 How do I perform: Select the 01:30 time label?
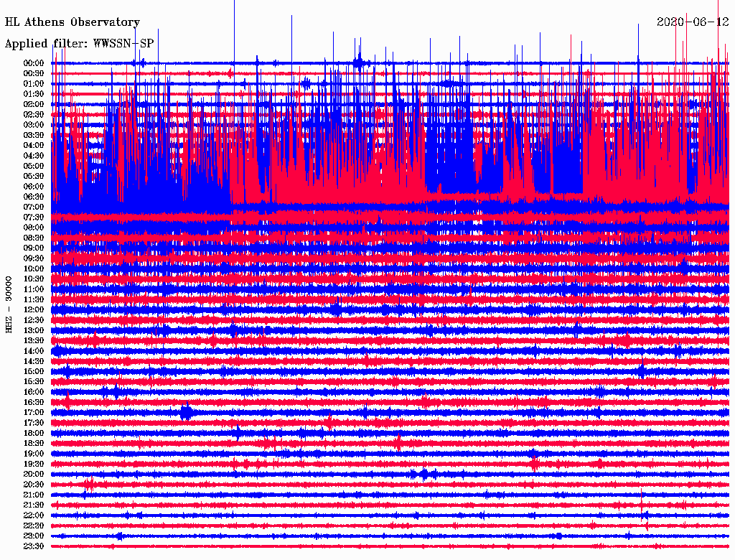coord(34,94)
